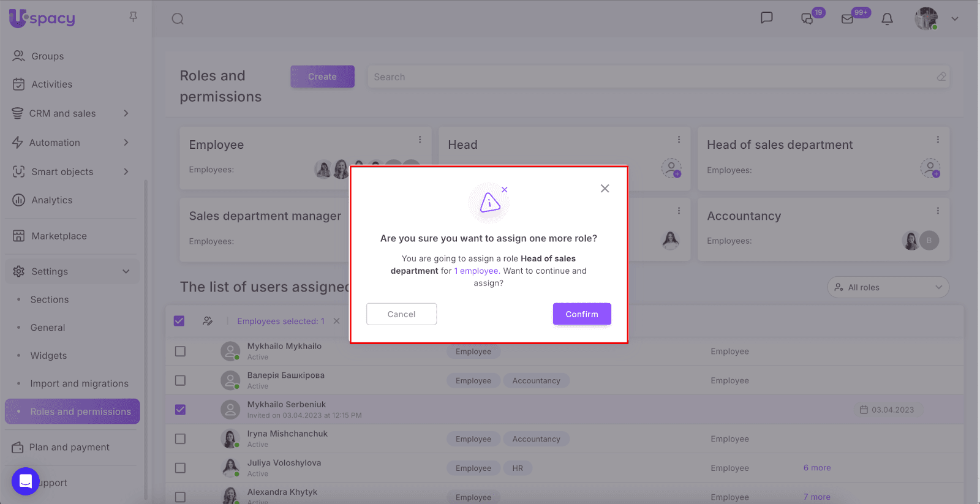Expand CRM and sales submenu
The width and height of the screenshot is (980, 504).
126,113
